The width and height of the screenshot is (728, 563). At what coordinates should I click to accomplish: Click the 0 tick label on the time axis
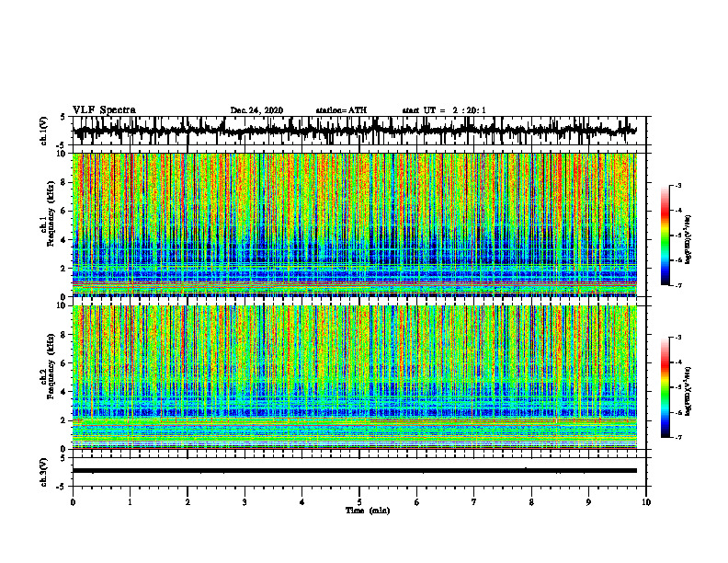[x=73, y=502]
